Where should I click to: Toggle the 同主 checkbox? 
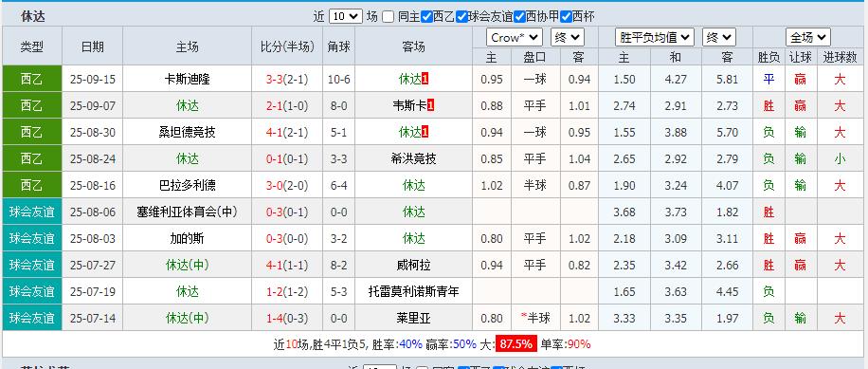pyautogui.click(x=389, y=17)
